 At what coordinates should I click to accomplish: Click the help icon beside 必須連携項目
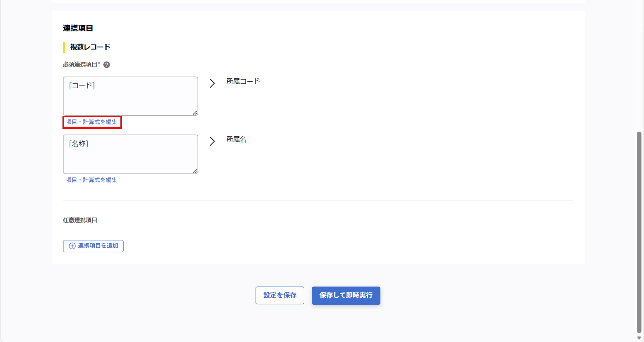tap(107, 65)
